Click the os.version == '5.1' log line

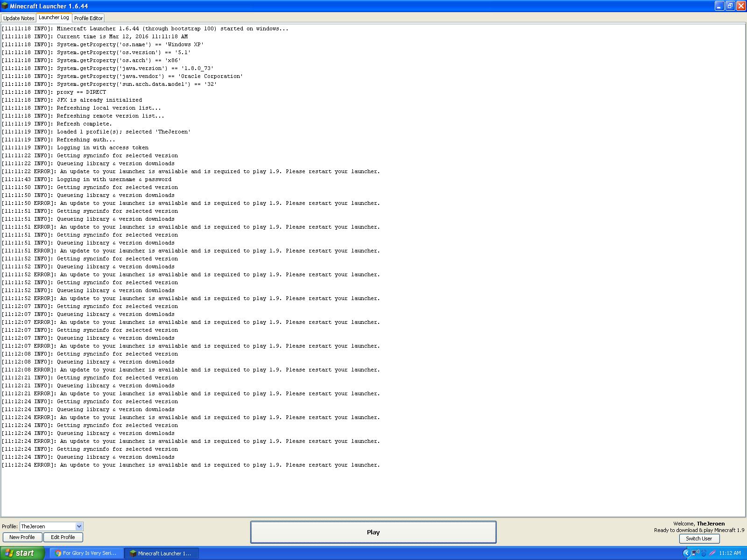(96, 52)
